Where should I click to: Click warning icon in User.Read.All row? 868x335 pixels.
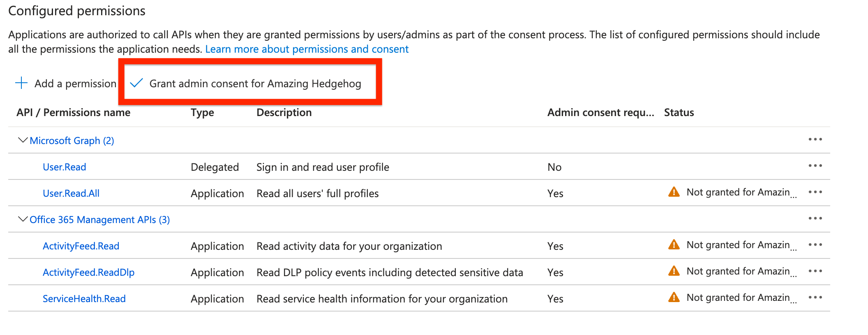674,192
